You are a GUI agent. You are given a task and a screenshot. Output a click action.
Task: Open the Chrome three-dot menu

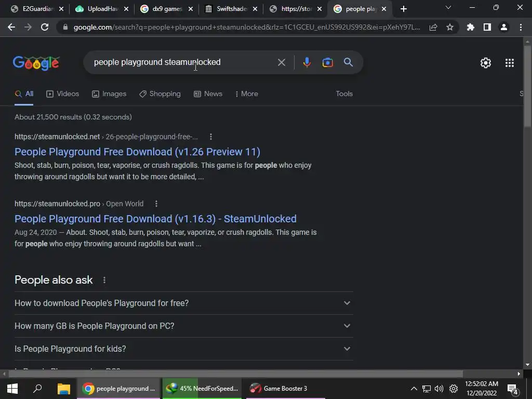coord(521,27)
